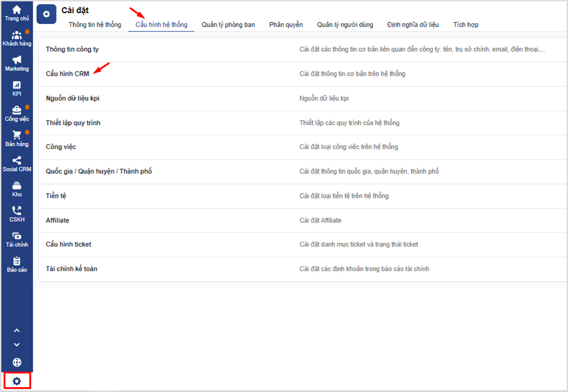The height and width of the screenshot is (392, 568).
Task: Click description 'Thiết lập các quy trình của hệ thống'
Action: pyautogui.click(x=349, y=123)
